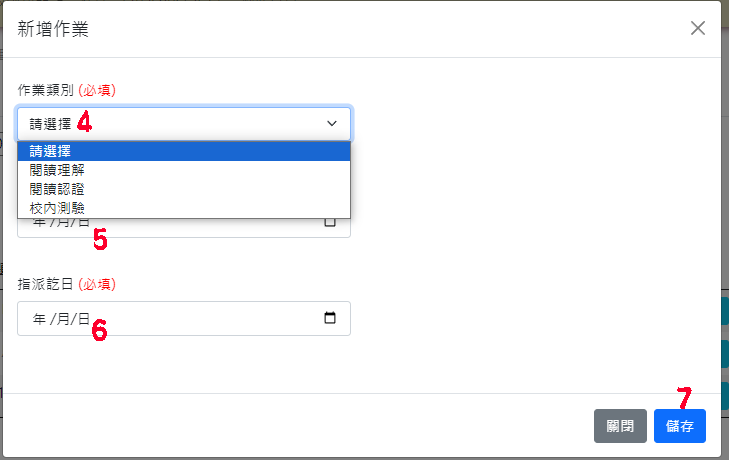This screenshot has height=460, width=729.
Task: Click the partially hidden start date calendar icon
Action: pyautogui.click(x=330, y=222)
